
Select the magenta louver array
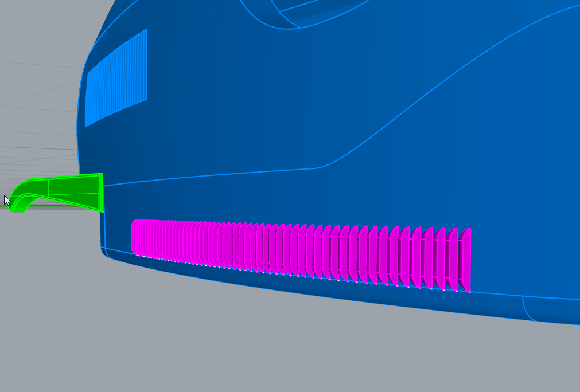[x=301, y=254]
